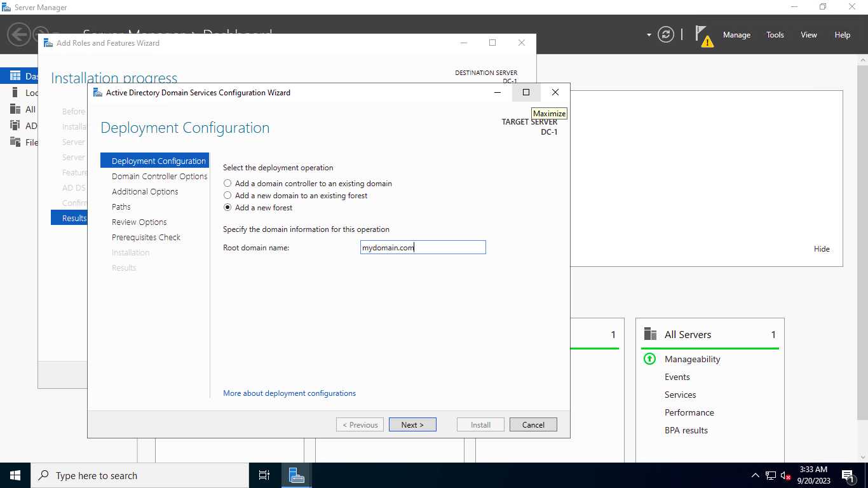Click inside the Root domain name field
The width and height of the screenshot is (868, 488).
[423, 247]
